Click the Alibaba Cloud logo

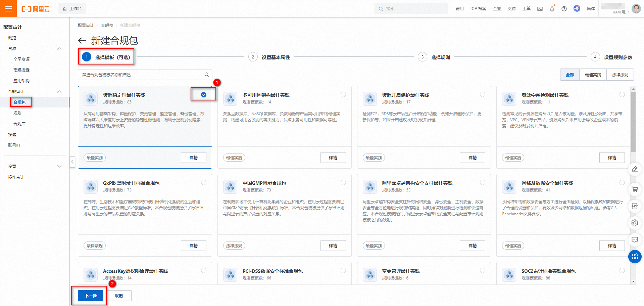coord(35,9)
